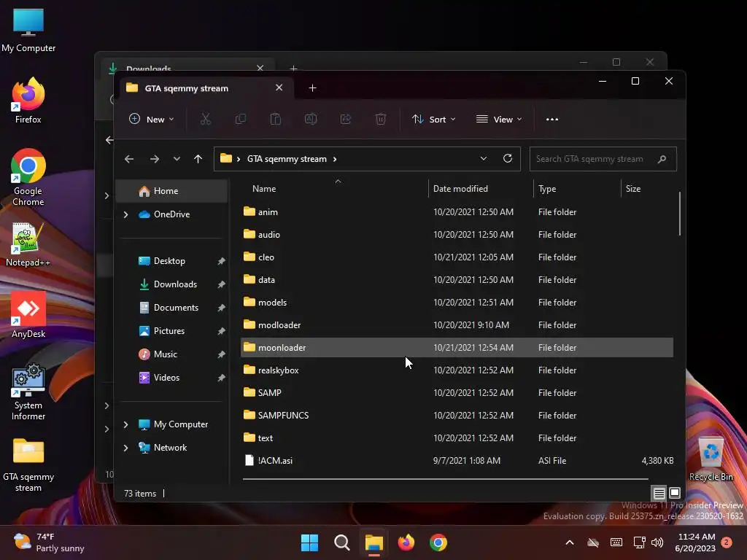Click the Cut scissors icon in toolbar
This screenshot has width=747, height=560.
(x=205, y=119)
